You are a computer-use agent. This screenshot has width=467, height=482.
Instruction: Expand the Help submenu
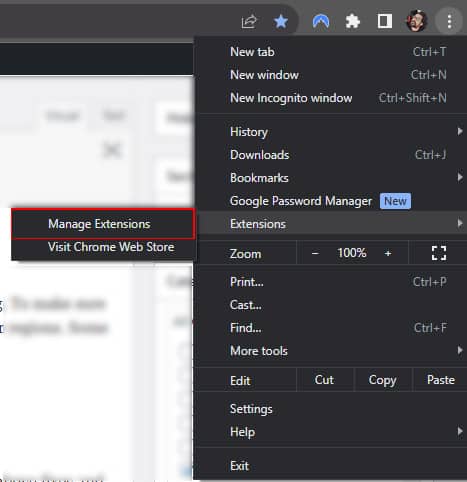click(330, 432)
